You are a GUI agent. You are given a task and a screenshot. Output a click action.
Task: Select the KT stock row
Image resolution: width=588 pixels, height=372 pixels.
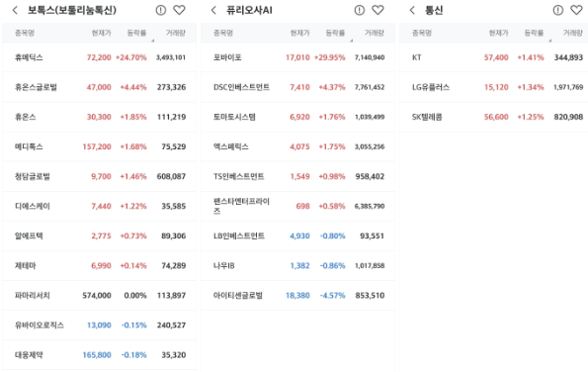coord(493,57)
